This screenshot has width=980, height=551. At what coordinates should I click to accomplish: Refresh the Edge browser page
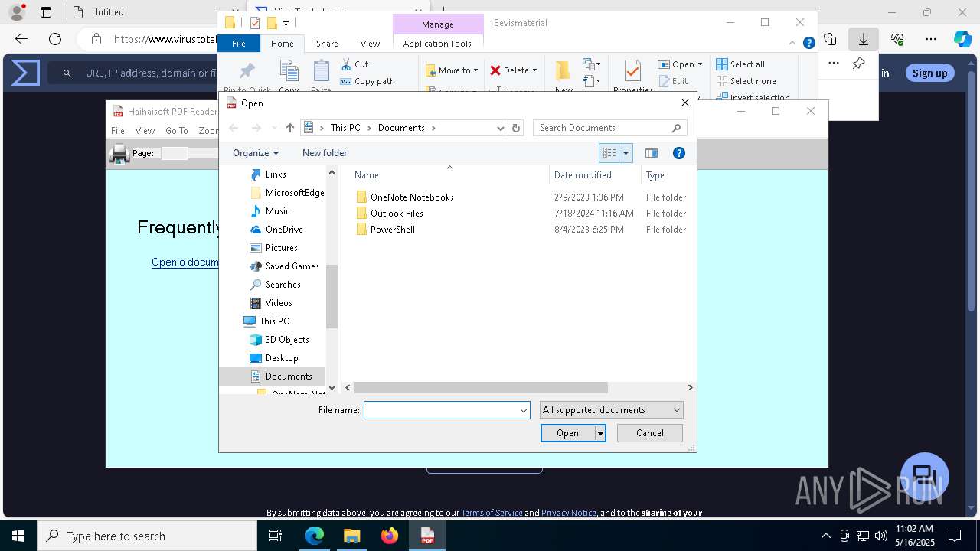point(55,39)
